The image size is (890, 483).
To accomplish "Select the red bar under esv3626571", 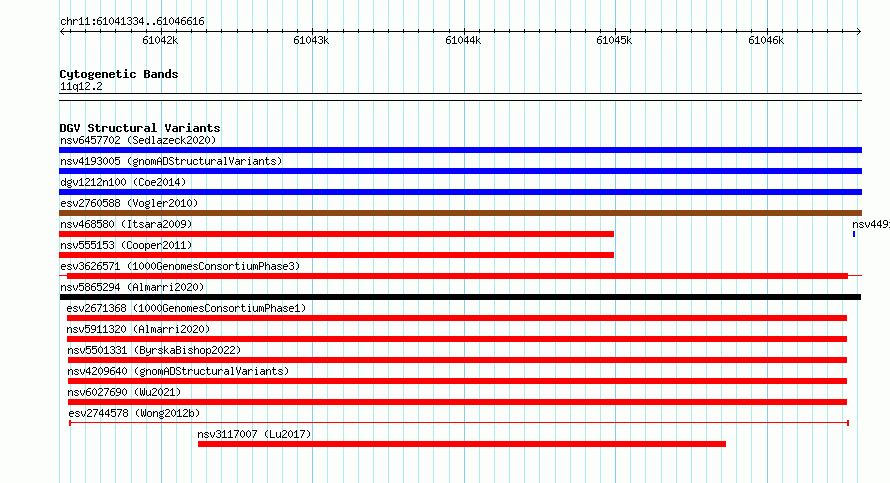I will click(x=457, y=276).
